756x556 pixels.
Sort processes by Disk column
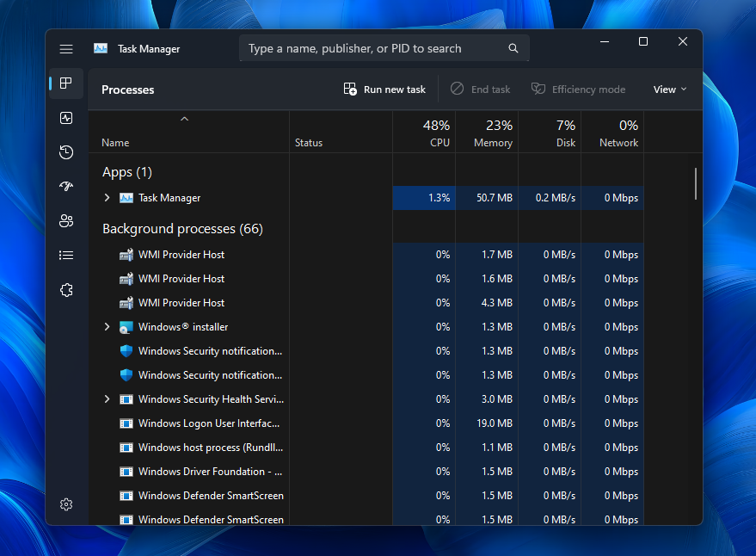(550, 133)
